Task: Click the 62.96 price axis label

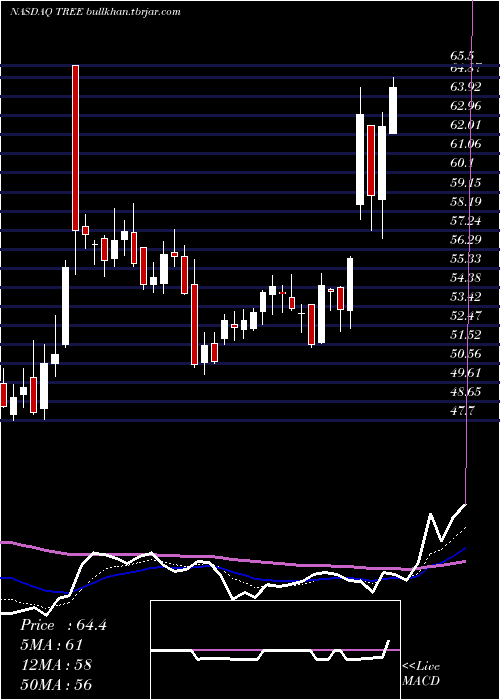Action: [466, 106]
